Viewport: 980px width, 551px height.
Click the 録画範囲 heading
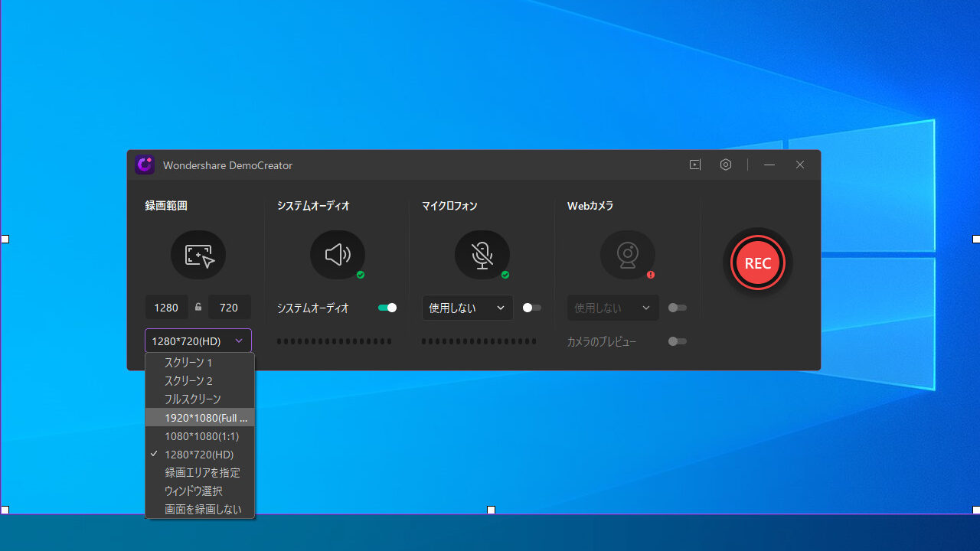166,205
